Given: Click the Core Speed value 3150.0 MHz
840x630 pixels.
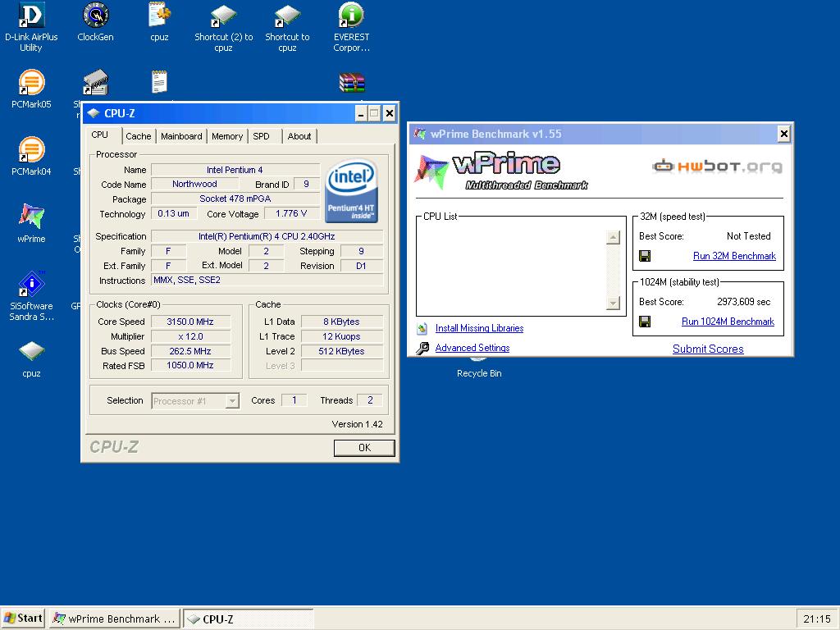Looking at the screenshot, I should tap(190, 322).
